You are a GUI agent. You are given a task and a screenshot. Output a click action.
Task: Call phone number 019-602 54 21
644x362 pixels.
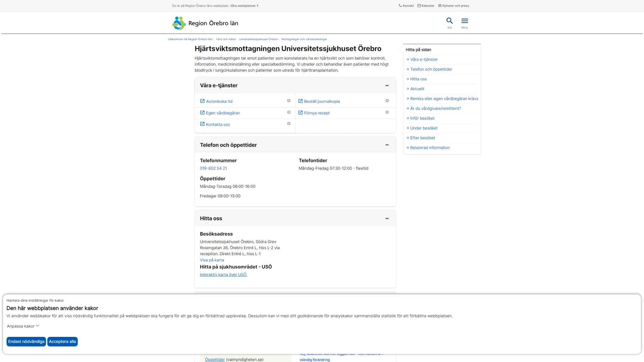tap(213, 168)
